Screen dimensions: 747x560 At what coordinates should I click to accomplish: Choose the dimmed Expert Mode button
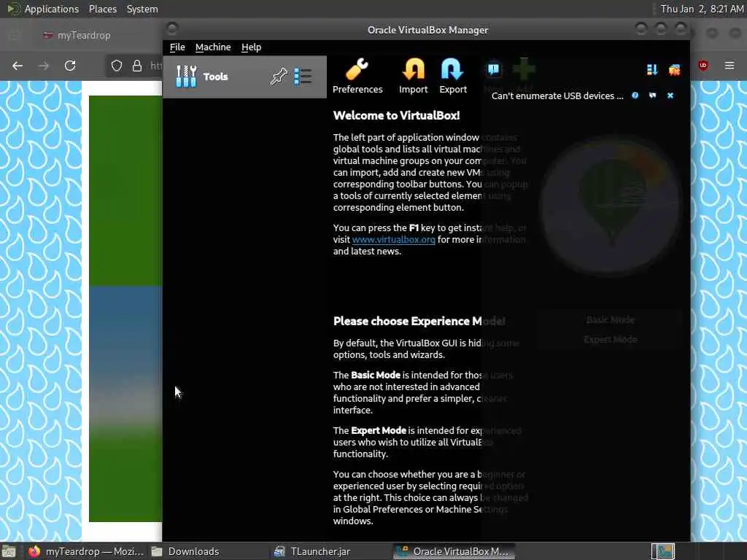610,340
